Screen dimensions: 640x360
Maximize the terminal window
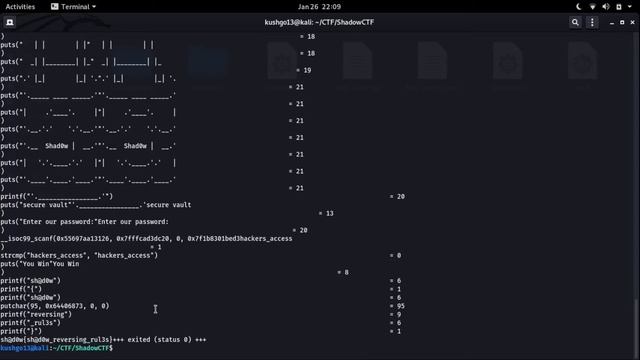click(x=622, y=22)
